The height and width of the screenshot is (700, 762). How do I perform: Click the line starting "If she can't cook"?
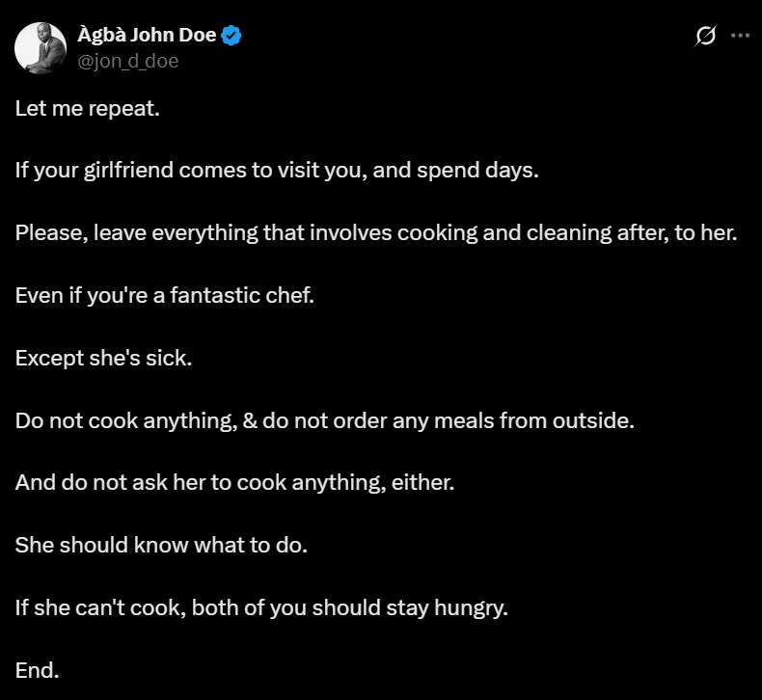pyautogui.click(x=261, y=608)
